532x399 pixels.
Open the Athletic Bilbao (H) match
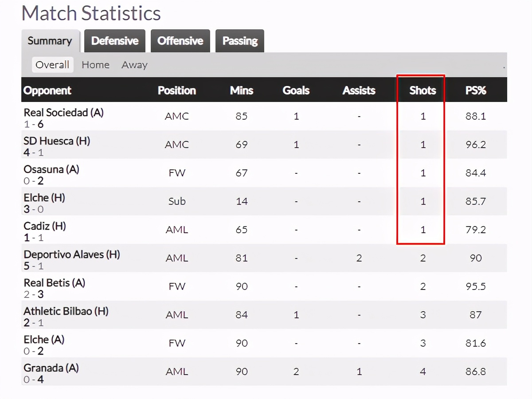click(66, 311)
